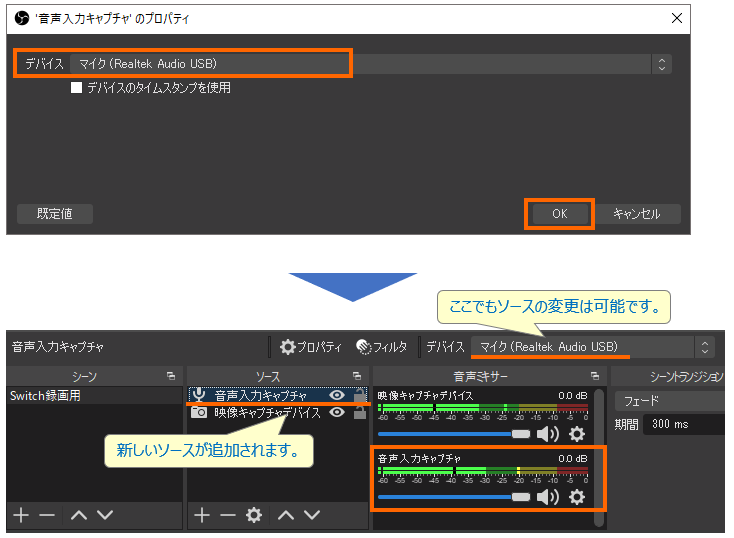The width and height of the screenshot is (734, 538).
Task: Close the 音声入力キャプチャ properties dialog
Action: point(676,18)
